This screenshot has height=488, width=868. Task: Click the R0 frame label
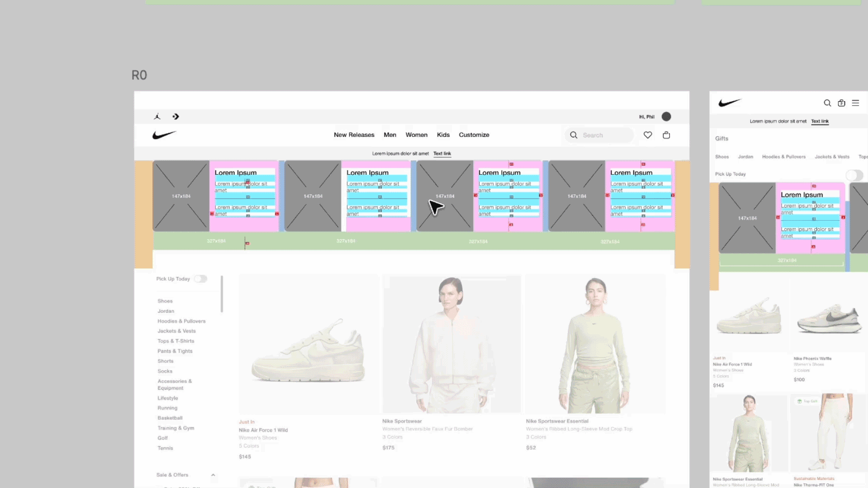click(x=139, y=75)
